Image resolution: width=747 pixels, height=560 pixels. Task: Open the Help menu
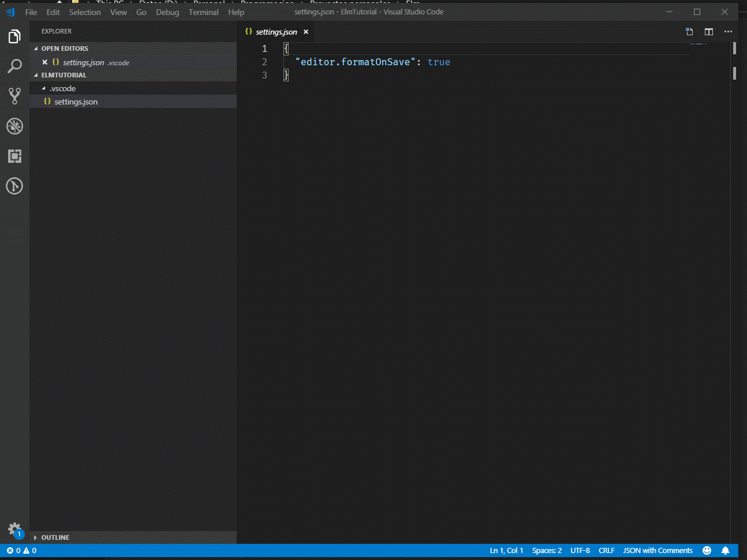pos(236,12)
